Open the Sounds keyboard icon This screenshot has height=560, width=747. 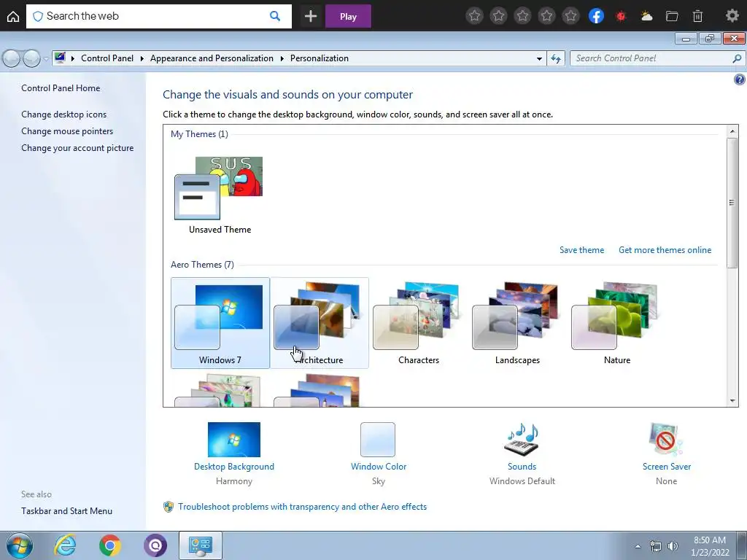click(x=522, y=440)
